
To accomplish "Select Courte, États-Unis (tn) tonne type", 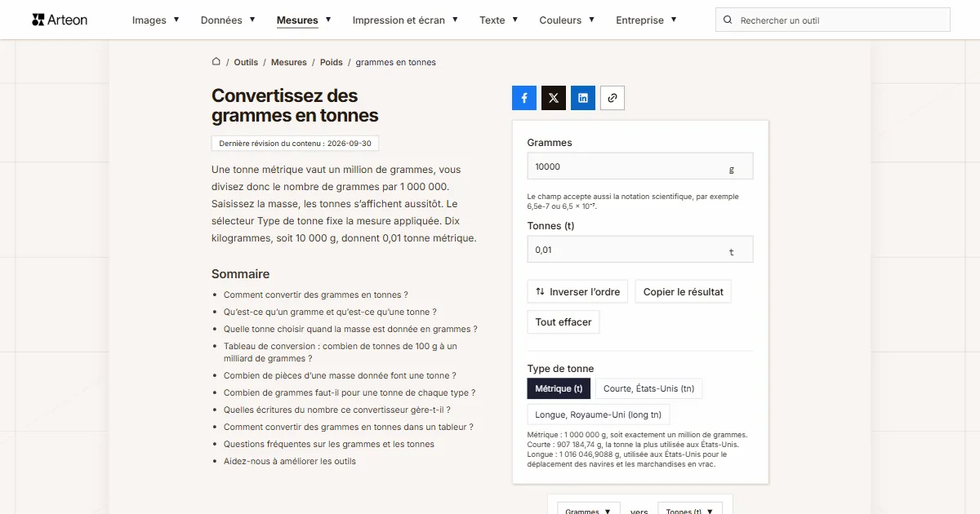I will tap(649, 388).
